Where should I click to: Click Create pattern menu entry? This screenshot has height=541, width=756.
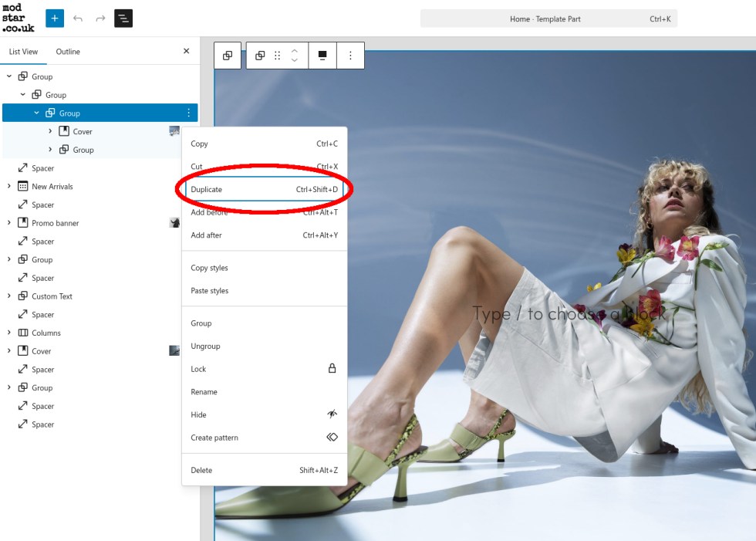(x=264, y=438)
